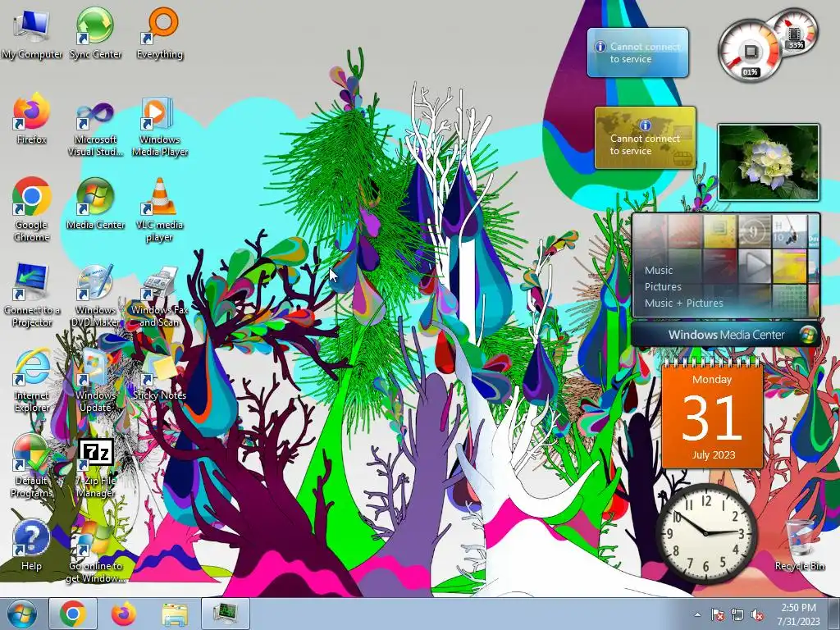Click the Show desktop strip
The width and height of the screenshot is (840, 630).
coord(833,614)
